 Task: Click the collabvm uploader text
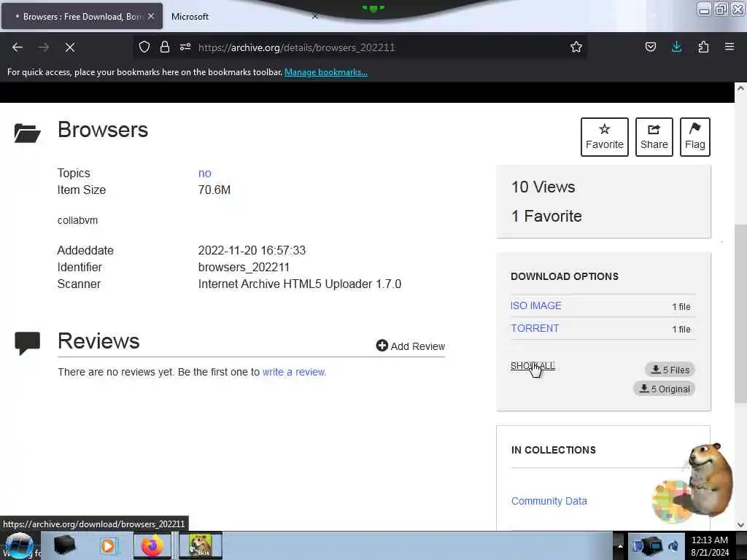click(x=77, y=220)
